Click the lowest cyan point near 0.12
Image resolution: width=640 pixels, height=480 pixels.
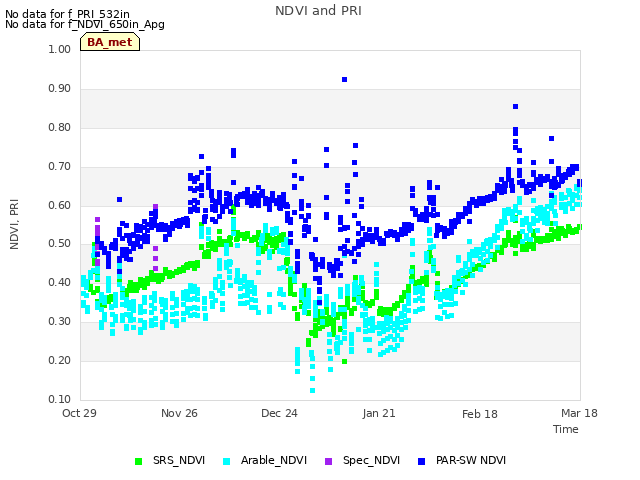(x=312, y=391)
